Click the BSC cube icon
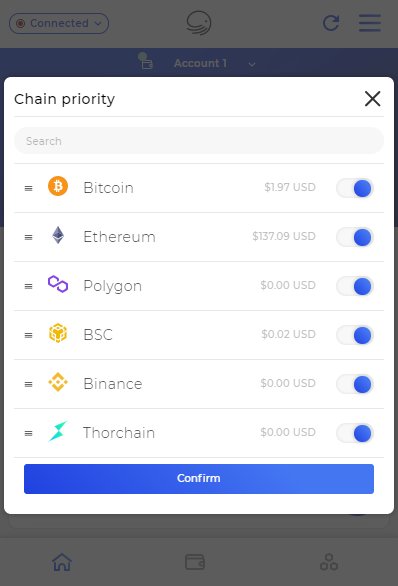 pos(58,333)
